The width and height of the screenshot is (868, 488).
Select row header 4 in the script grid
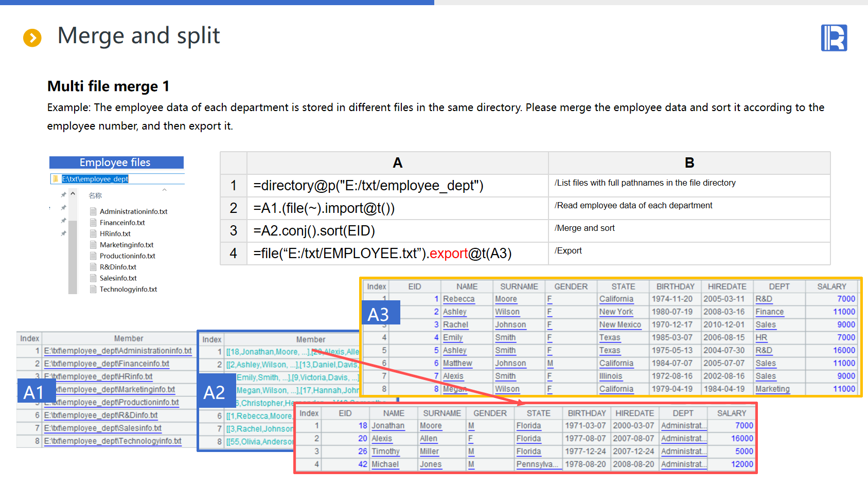[234, 254]
